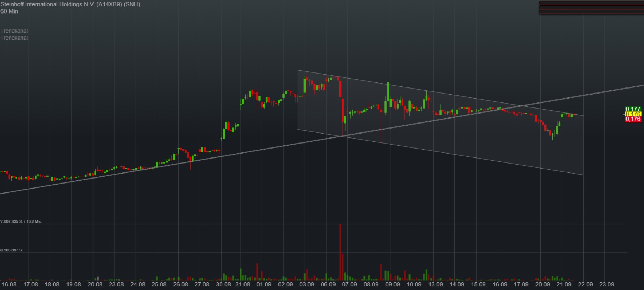The height and width of the screenshot is (290, 644).
Task: Click the 16.09. date on time axis
Action: click(x=500, y=285)
